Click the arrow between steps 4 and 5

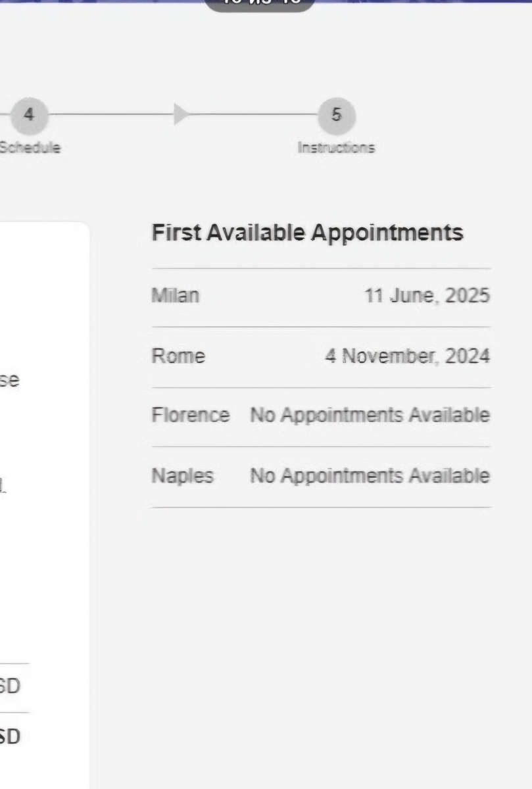pyautogui.click(x=181, y=114)
